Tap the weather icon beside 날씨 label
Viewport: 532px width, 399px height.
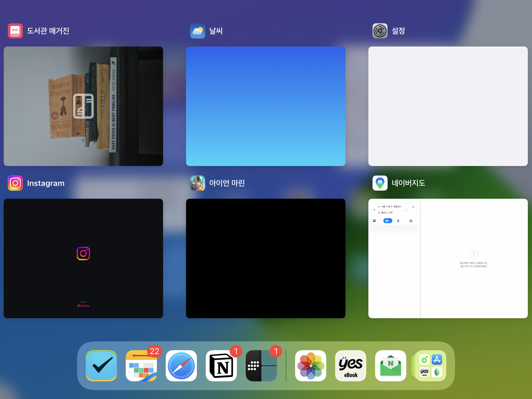pos(197,31)
